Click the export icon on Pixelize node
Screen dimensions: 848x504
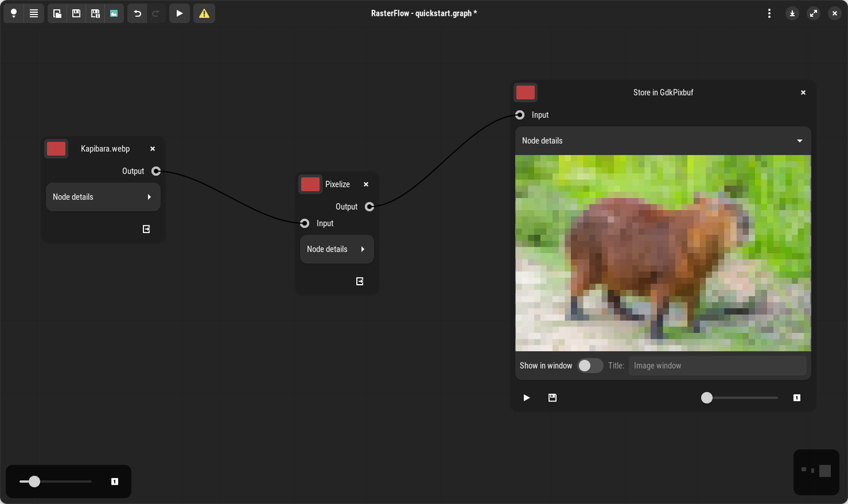point(360,281)
